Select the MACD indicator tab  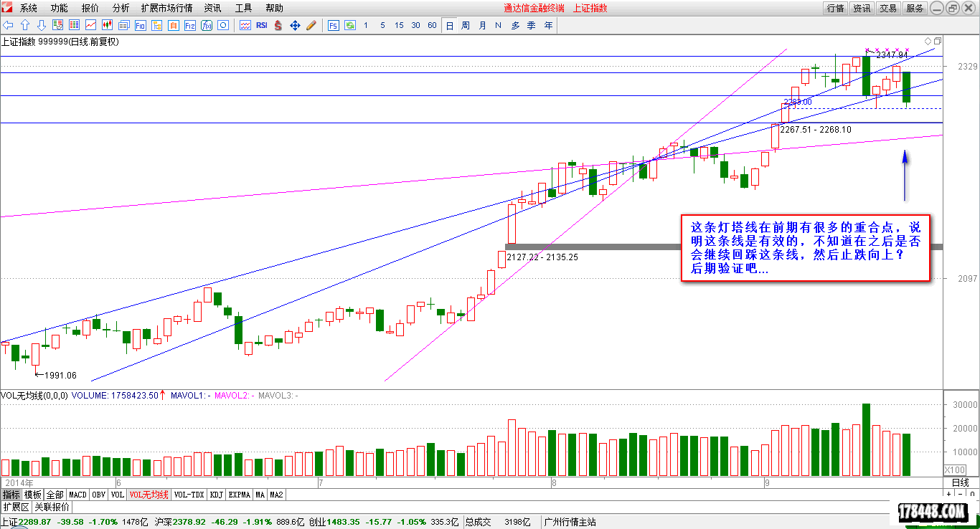pos(77,495)
